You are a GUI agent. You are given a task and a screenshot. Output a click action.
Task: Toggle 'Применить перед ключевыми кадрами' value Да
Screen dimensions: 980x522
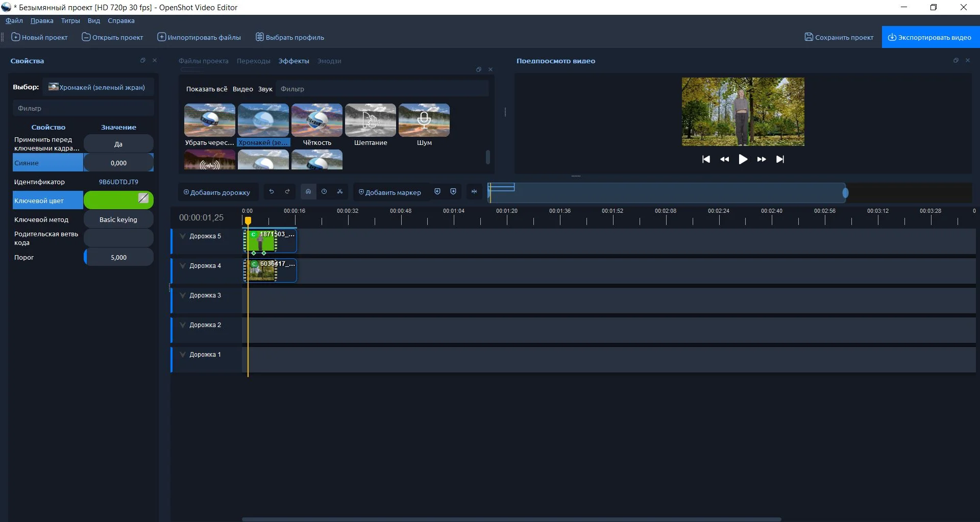tap(118, 144)
